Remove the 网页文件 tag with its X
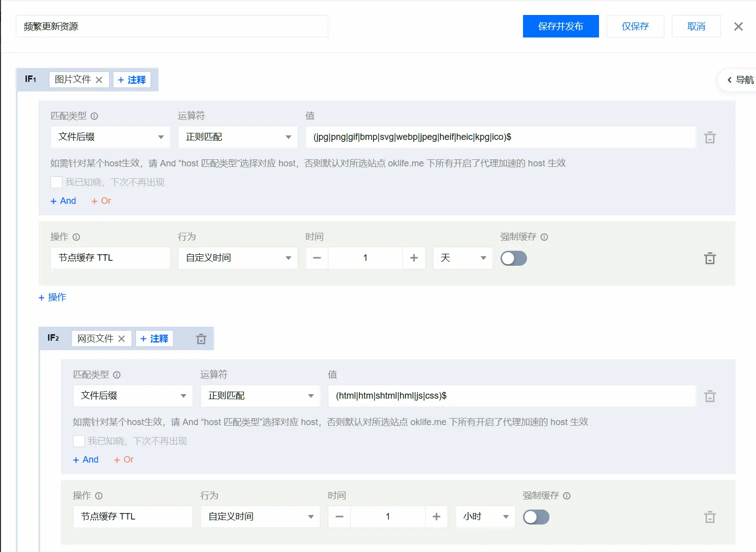Screen dimensions: 756x552 pos(121,339)
